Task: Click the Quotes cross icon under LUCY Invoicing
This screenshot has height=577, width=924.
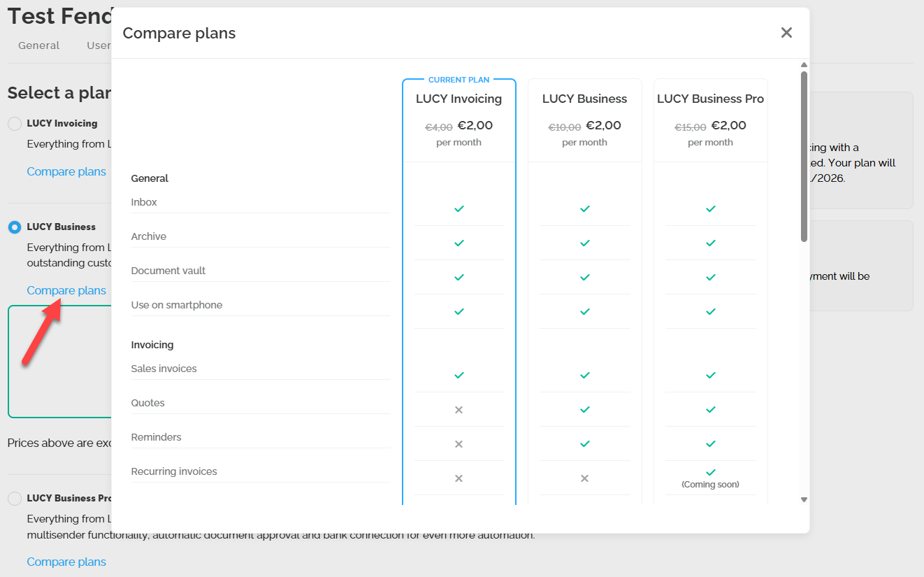Action: [x=459, y=410]
